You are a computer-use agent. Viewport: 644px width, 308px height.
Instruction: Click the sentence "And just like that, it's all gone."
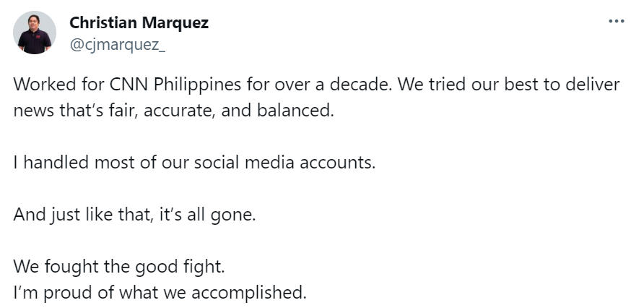coord(135,214)
